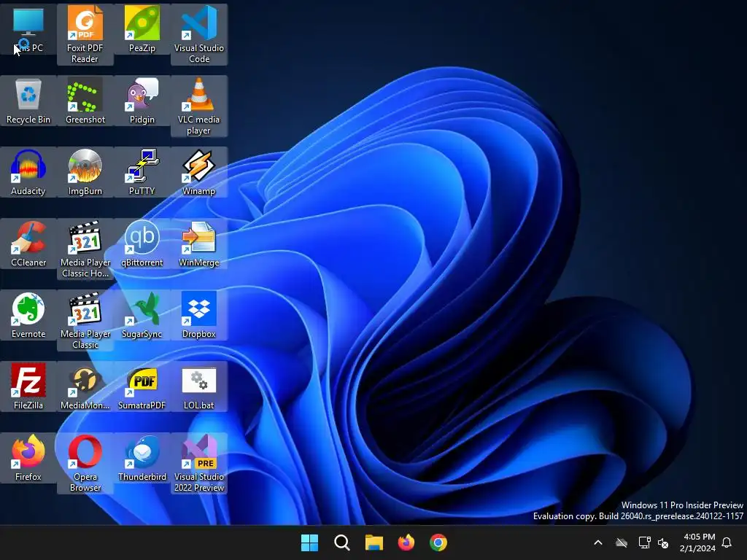Select the PuTTY desktop icon
Screen dimensions: 747x560
pyautogui.click(x=142, y=172)
